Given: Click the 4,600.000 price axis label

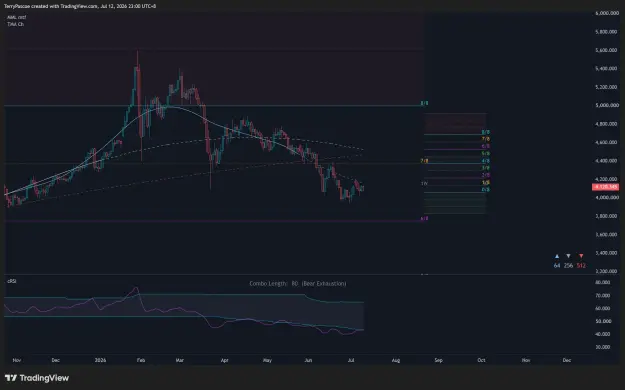Looking at the screenshot, I should [x=606, y=142].
